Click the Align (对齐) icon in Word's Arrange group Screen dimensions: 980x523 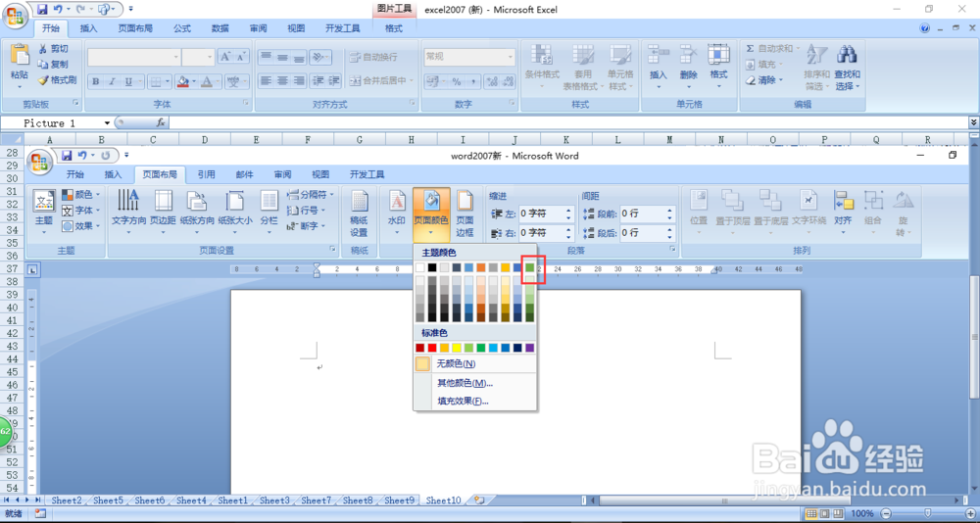click(x=843, y=200)
